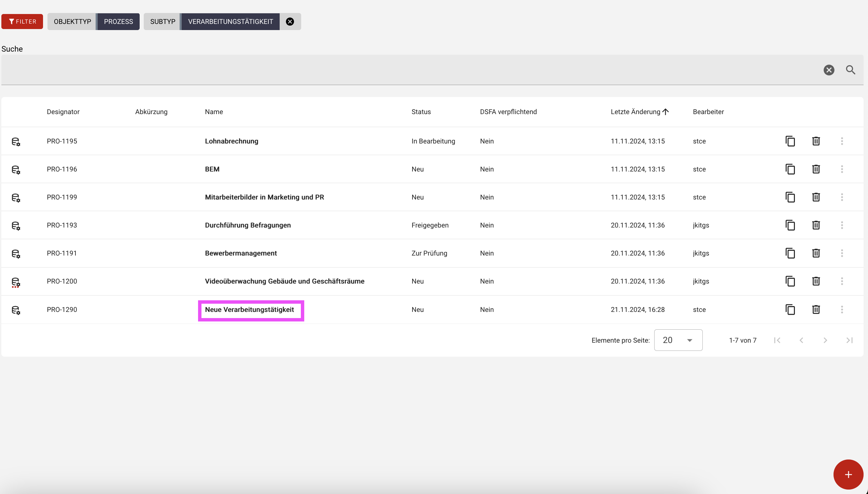Open Neue Verarbeitungstätigkeit entry

249,310
